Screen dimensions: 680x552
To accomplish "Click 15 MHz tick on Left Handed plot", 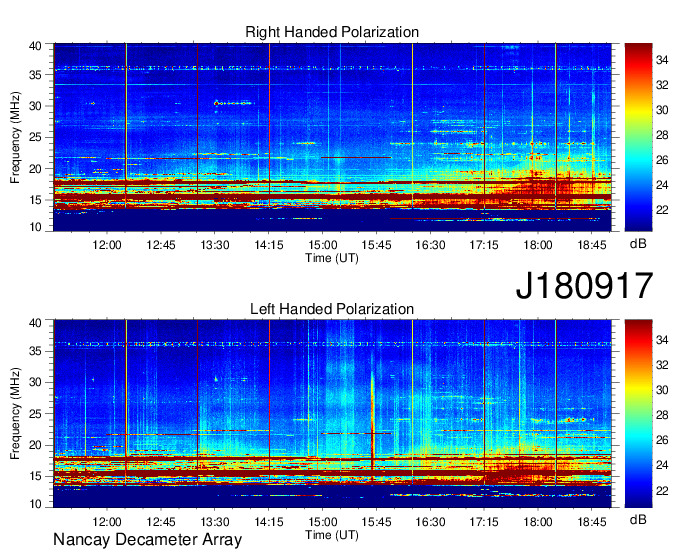I will (36, 477).
